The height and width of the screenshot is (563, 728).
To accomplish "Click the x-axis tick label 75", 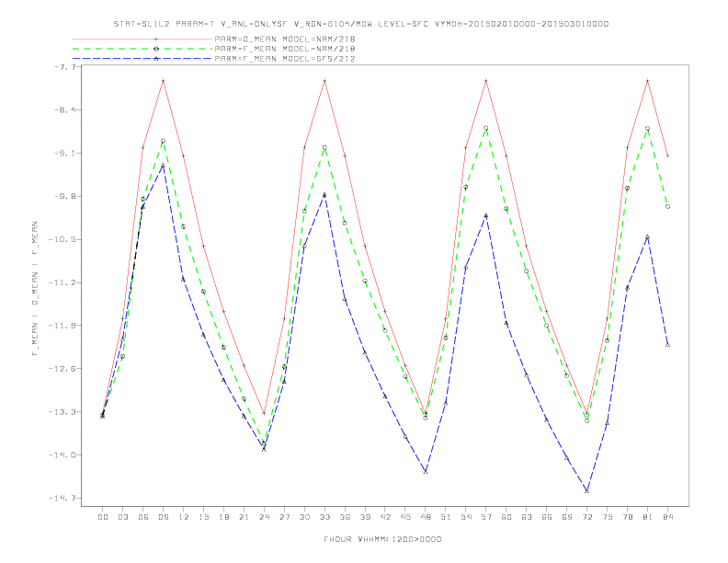I will tap(608, 517).
